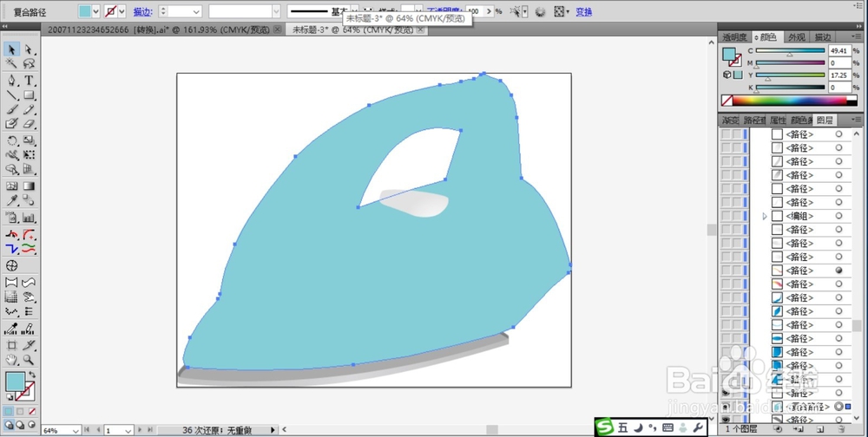Select the Scale tool
Image resolution: width=868 pixels, height=437 pixels.
click(x=29, y=141)
